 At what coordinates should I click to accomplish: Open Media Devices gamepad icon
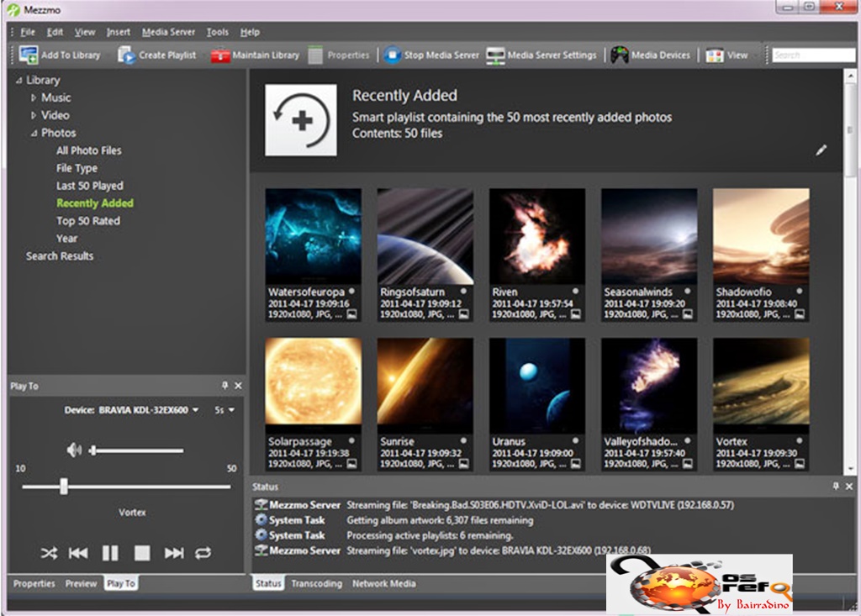coord(620,55)
